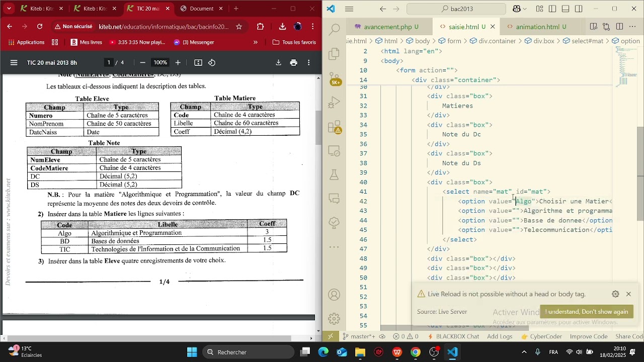The height and width of the screenshot is (362, 644).
Task: Bookmark this page with the star
Action: coord(239,27)
